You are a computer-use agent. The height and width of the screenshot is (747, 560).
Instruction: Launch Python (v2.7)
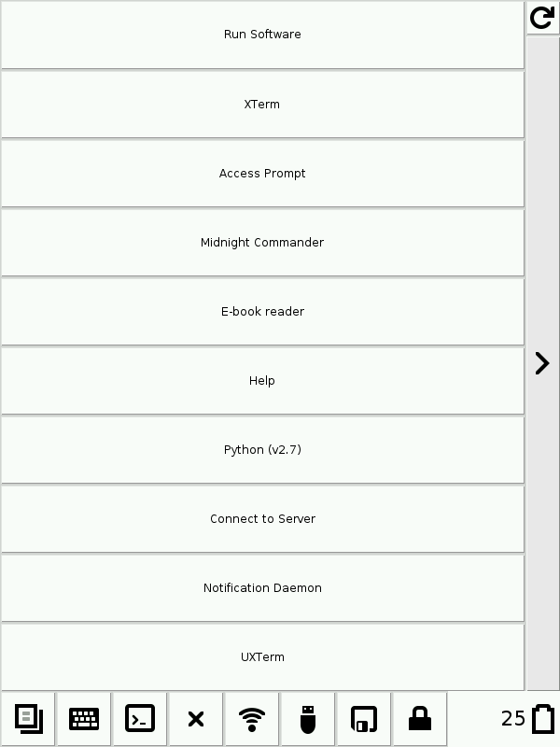(262, 450)
